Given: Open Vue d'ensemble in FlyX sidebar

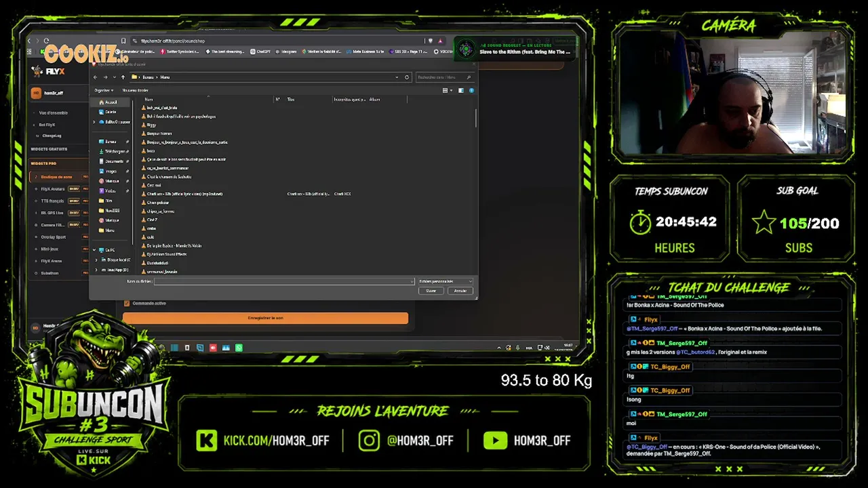Looking at the screenshot, I should (53, 113).
